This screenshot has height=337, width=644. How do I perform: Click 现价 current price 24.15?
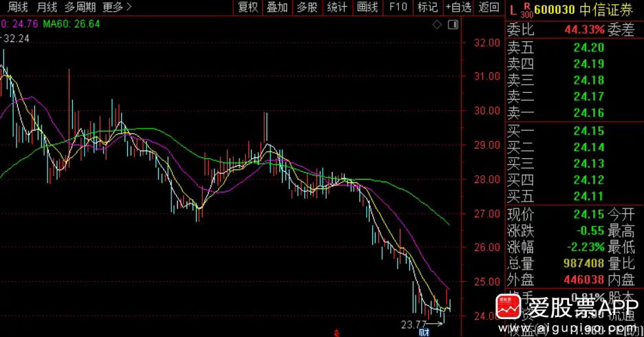(x=589, y=215)
